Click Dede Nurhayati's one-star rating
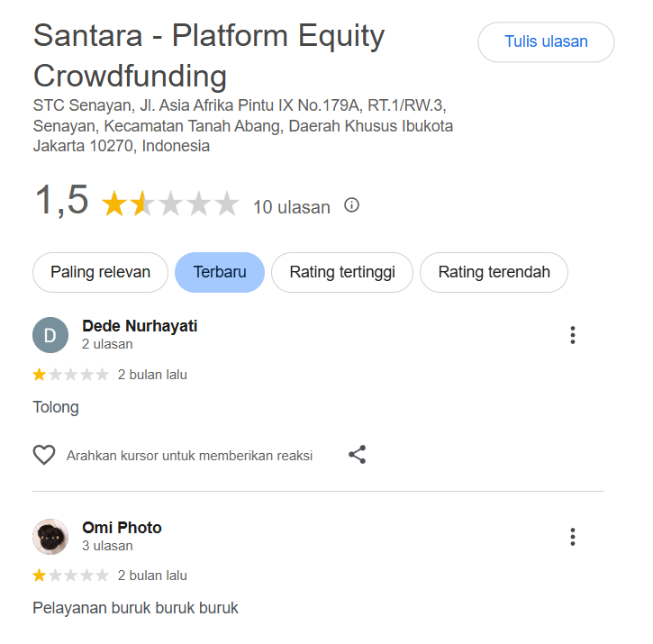Image resolution: width=653 pixels, height=644 pixels. pos(71,375)
